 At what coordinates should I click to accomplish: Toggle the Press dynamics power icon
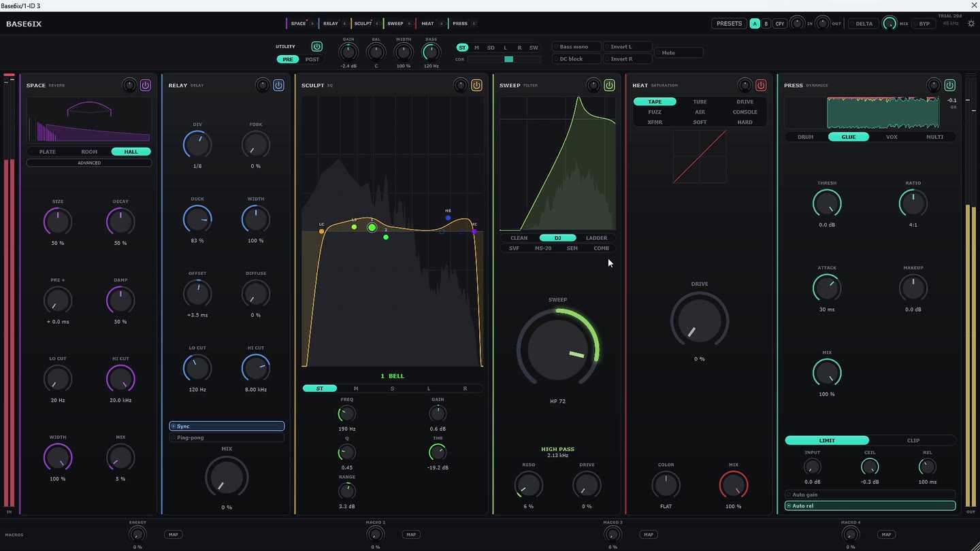pos(949,85)
